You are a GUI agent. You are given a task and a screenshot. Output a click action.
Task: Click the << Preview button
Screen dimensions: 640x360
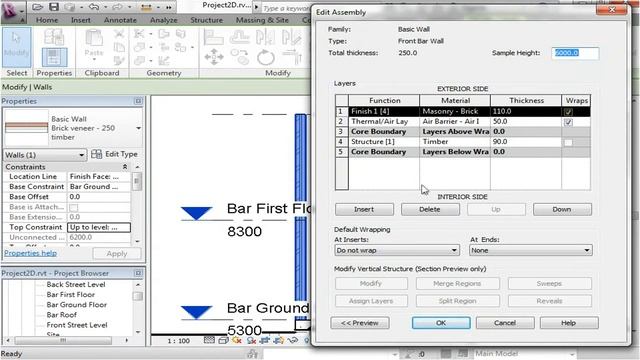click(360, 323)
